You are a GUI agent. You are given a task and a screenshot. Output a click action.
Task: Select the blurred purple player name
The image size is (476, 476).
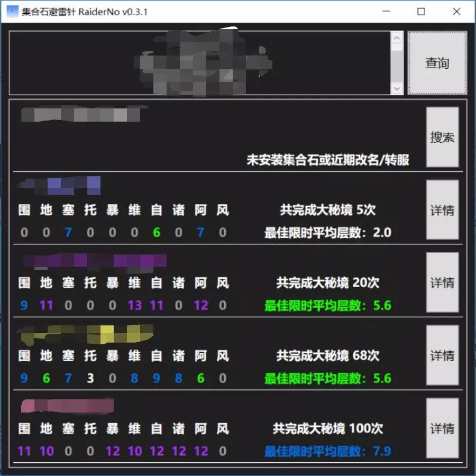pos(95,262)
